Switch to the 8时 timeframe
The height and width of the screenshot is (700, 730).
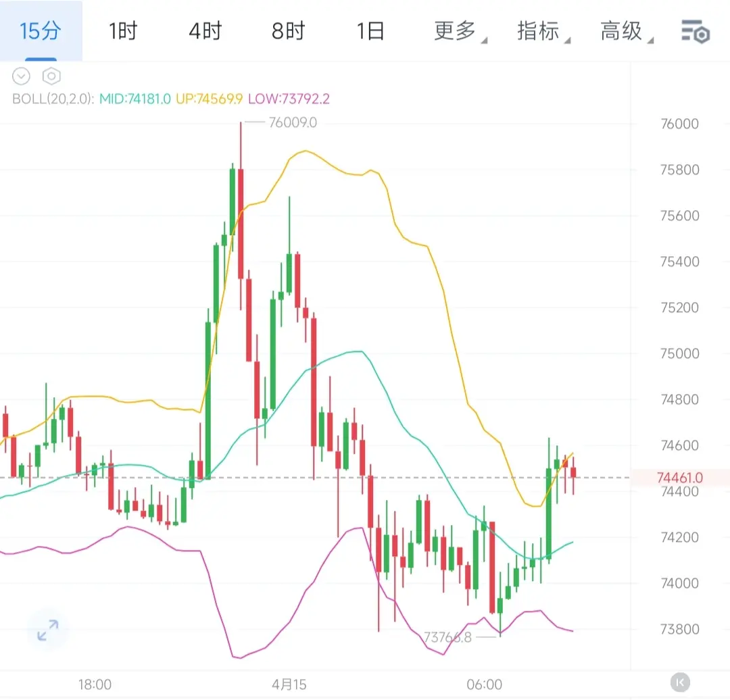288,31
